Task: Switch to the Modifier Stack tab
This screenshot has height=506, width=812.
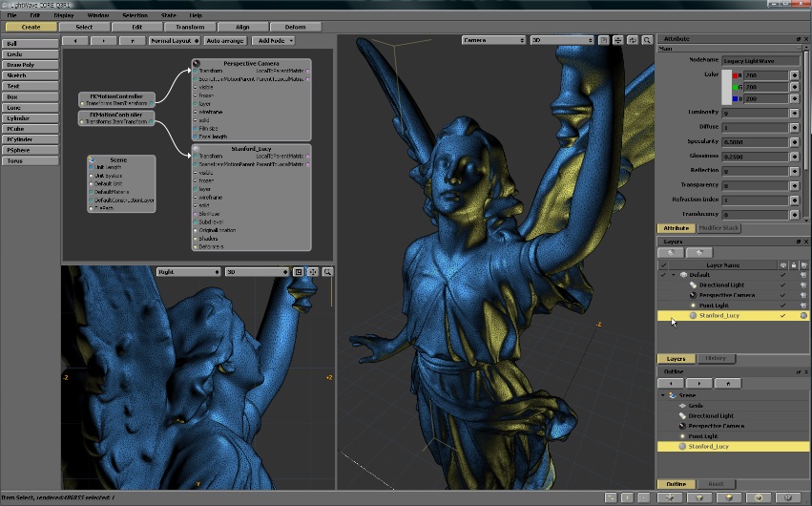Action: [717, 228]
